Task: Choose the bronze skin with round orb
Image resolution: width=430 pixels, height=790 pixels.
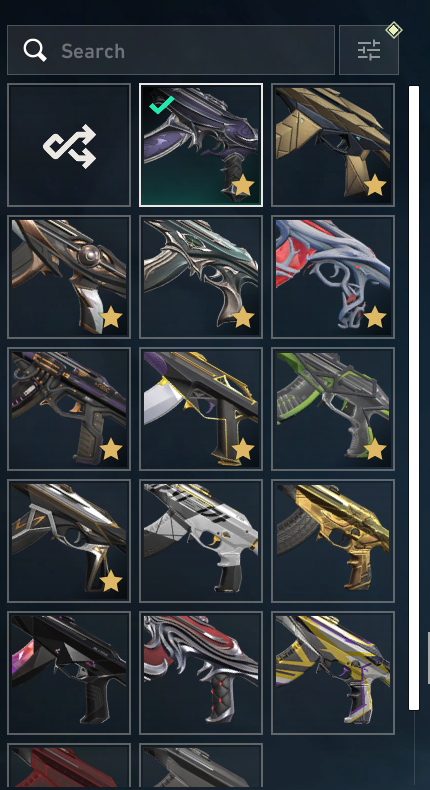Action: pos(69,277)
